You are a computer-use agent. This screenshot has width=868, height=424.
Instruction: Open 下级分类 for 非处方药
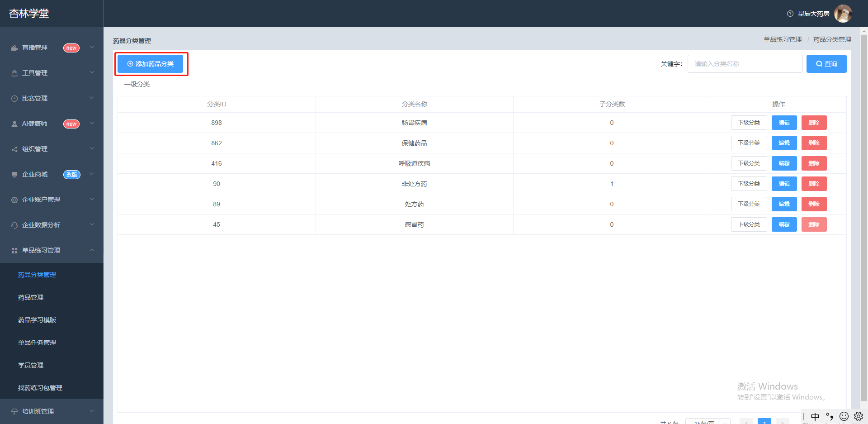click(x=749, y=184)
